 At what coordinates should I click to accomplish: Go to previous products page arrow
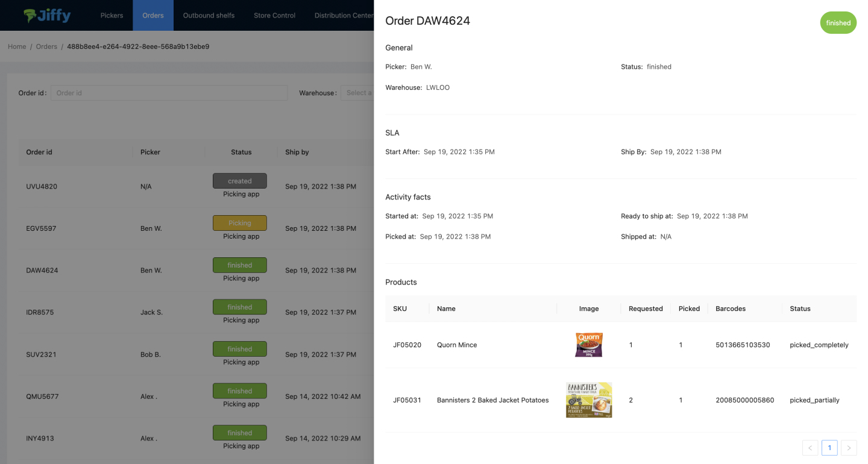810,448
